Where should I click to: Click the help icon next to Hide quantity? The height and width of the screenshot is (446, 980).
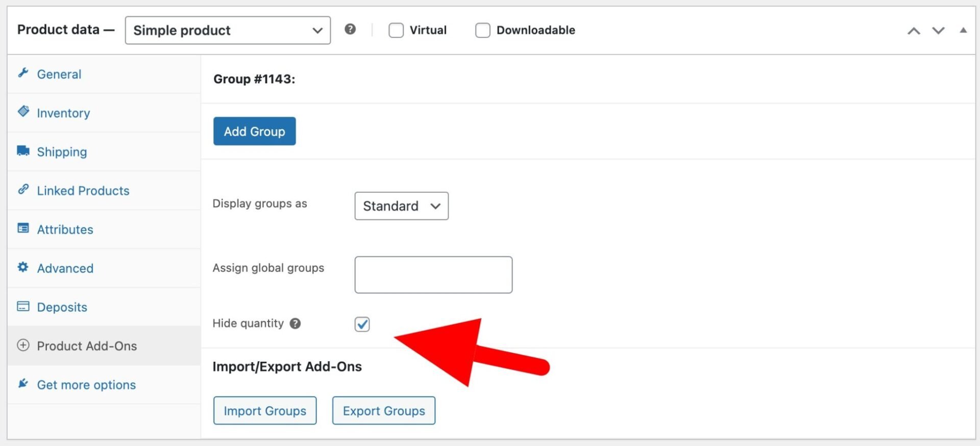pyautogui.click(x=295, y=324)
